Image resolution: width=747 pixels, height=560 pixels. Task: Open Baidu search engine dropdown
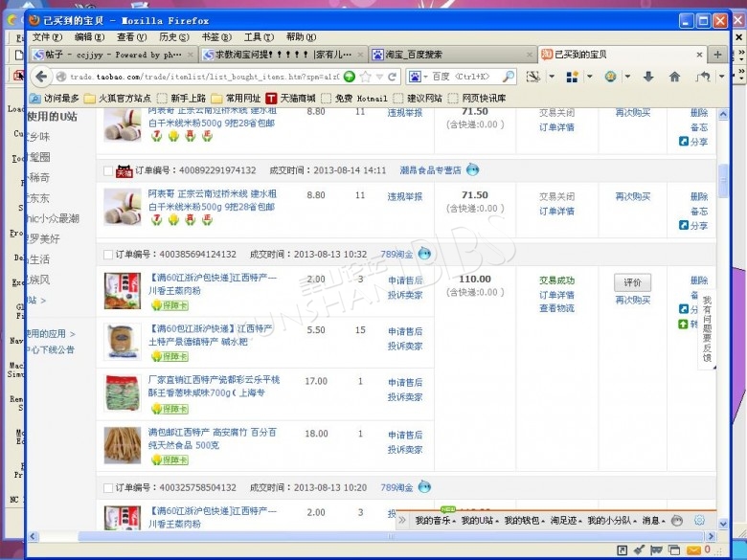[425, 77]
